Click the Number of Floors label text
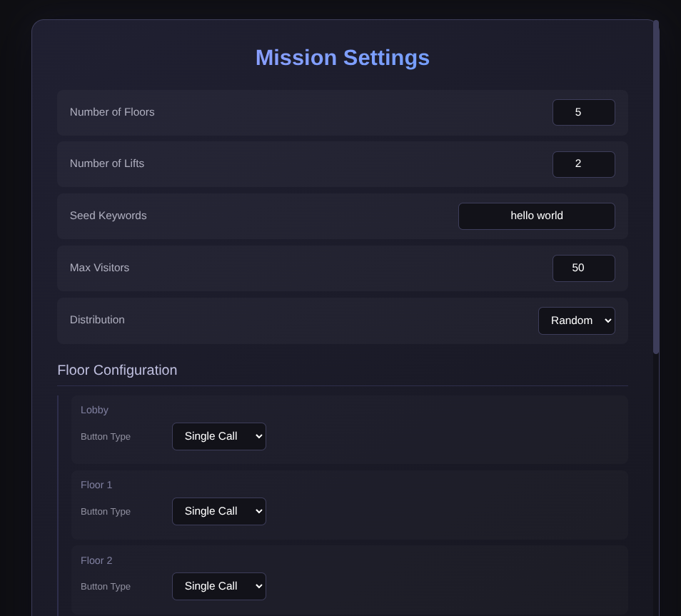 [x=112, y=112]
